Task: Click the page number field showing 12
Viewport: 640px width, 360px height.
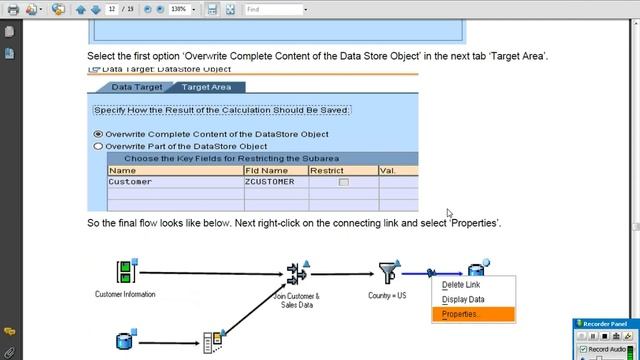Action: pos(112,9)
